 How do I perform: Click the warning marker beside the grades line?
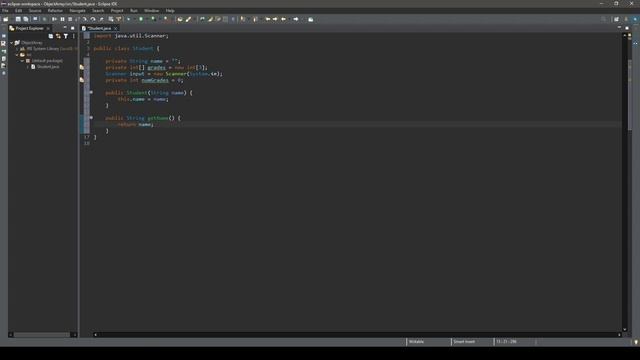[x=82, y=67]
